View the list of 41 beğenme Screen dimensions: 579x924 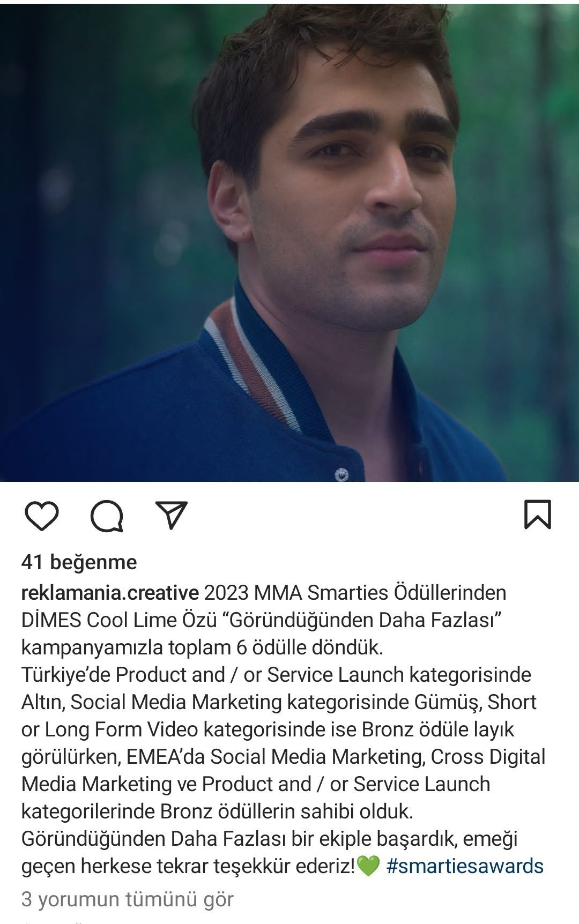[79, 562]
